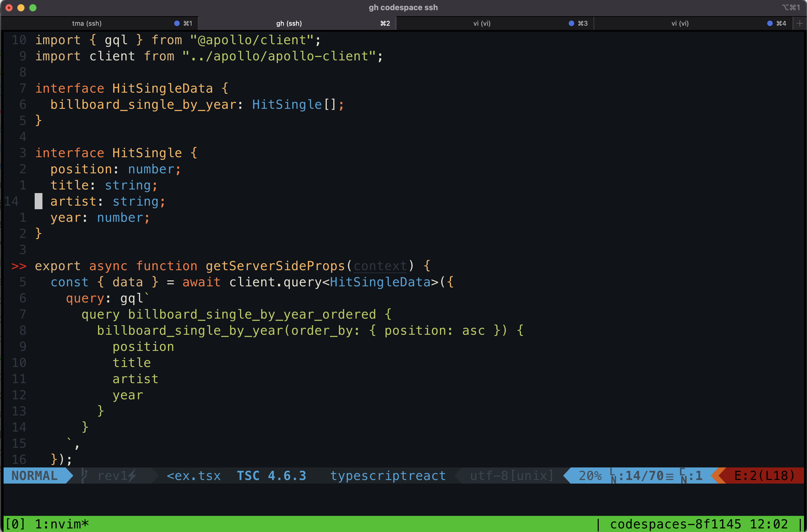The width and height of the screenshot is (807, 532).
Task: Click blue activity dot on fourth tab
Action: click(770, 23)
